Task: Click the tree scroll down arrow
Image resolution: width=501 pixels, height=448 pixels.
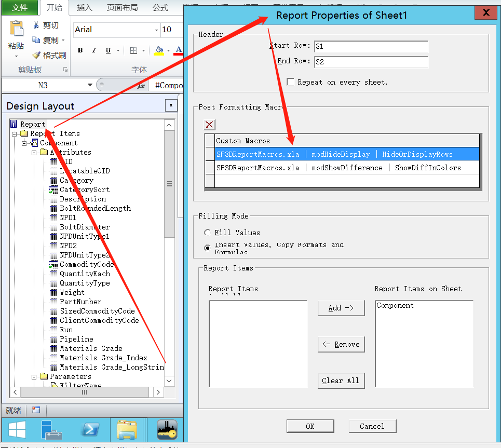Action: click(169, 381)
